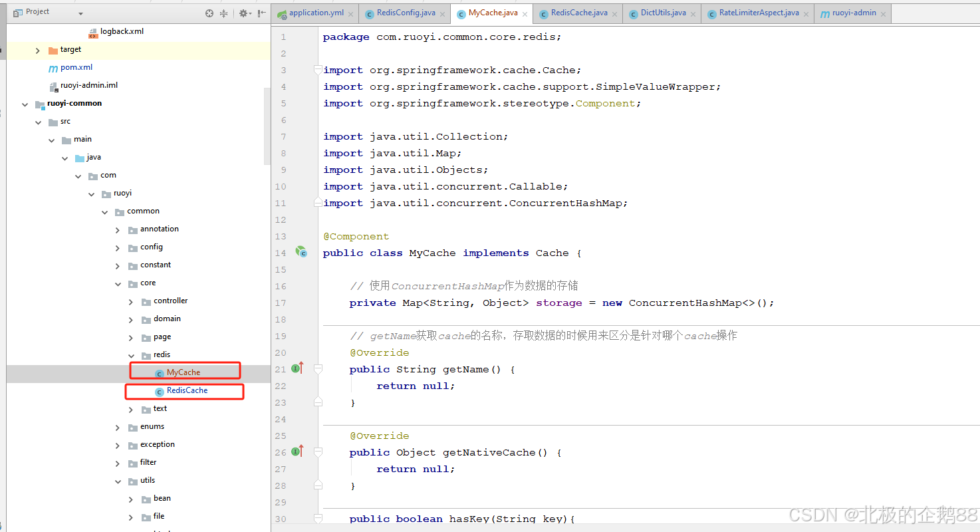Image resolution: width=980 pixels, height=532 pixels.
Task: Collapse the java source folder
Action: (64, 158)
